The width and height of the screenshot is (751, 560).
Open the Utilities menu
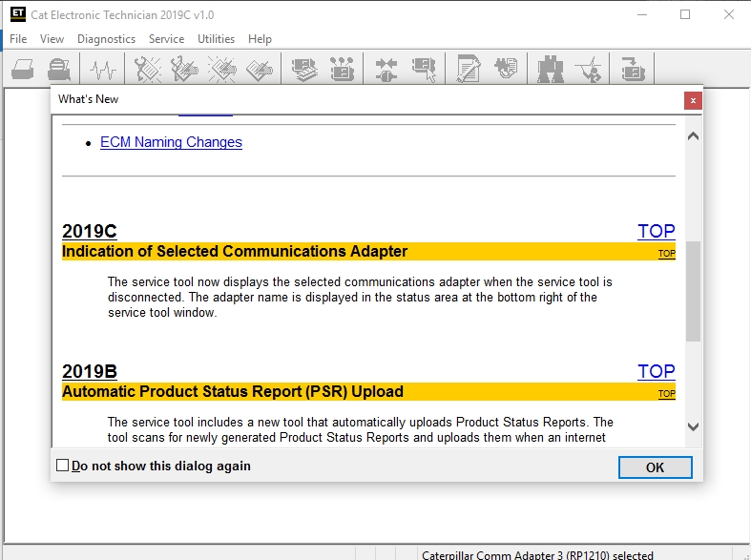coord(216,39)
